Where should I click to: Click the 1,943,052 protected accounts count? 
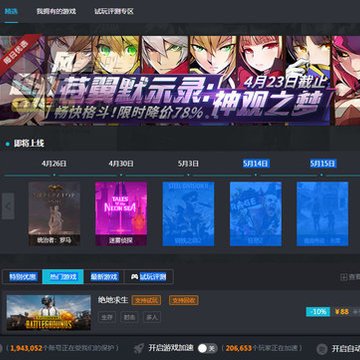(x=26, y=348)
